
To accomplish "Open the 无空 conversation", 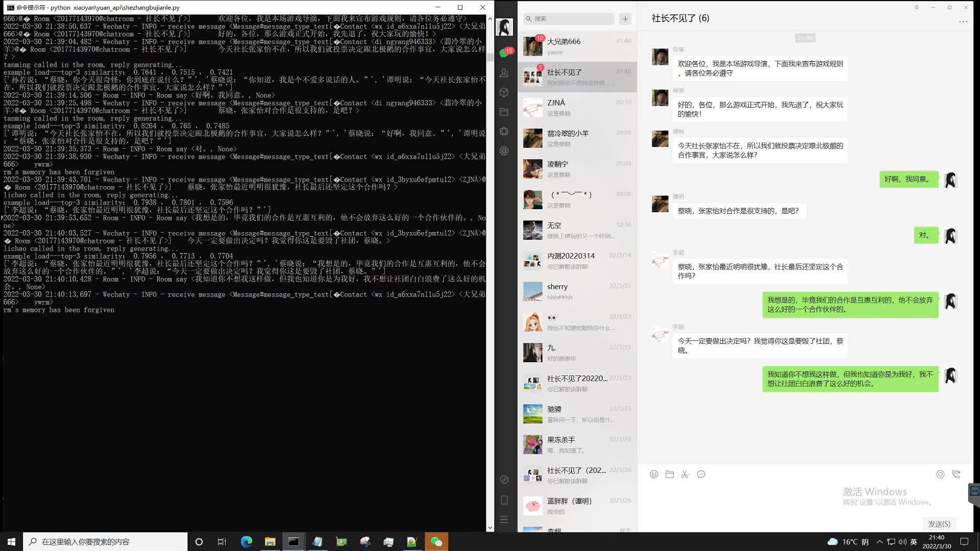I will pyautogui.click(x=577, y=230).
